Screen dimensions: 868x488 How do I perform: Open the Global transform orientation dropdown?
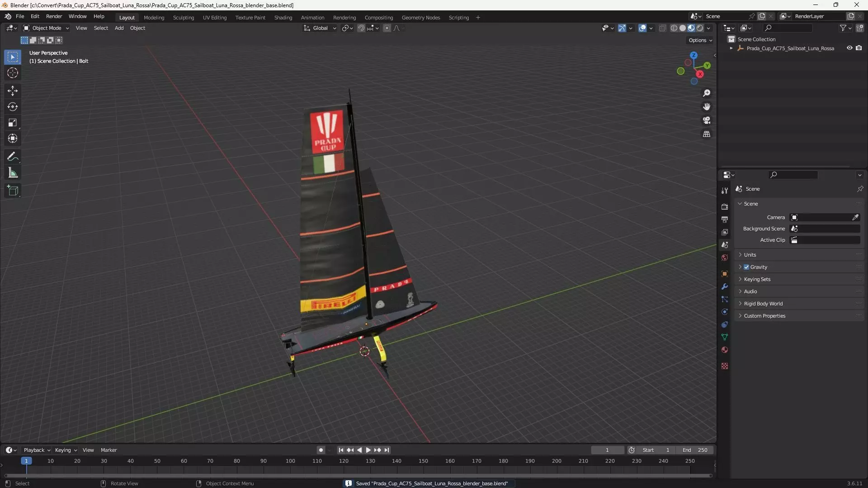pos(320,28)
